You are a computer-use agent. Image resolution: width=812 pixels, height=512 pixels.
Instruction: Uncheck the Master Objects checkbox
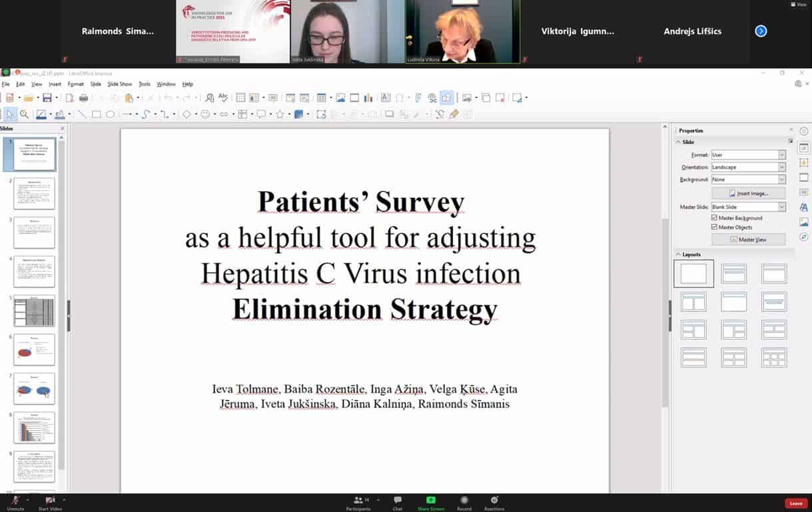pyautogui.click(x=715, y=227)
